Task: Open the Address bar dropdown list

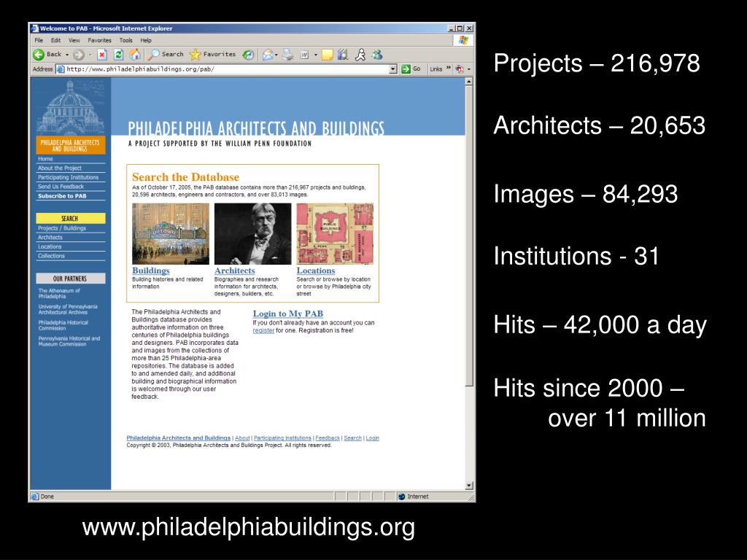Action: (x=393, y=69)
